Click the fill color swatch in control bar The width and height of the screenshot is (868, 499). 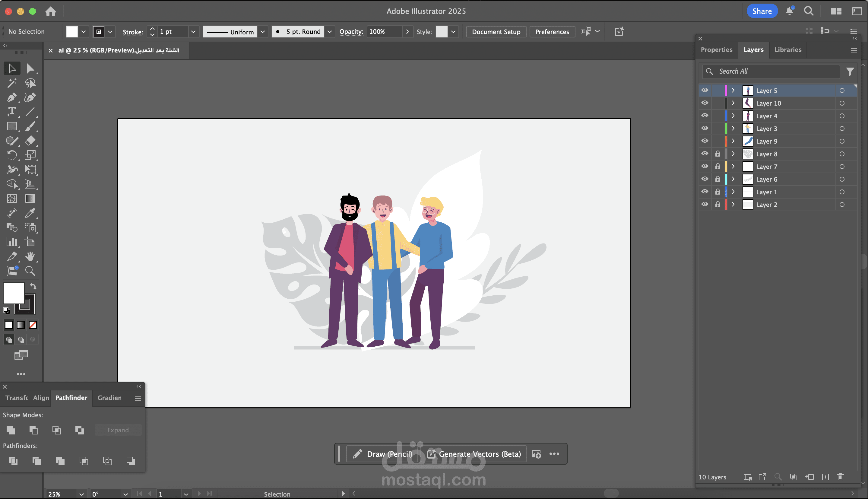click(x=71, y=32)
